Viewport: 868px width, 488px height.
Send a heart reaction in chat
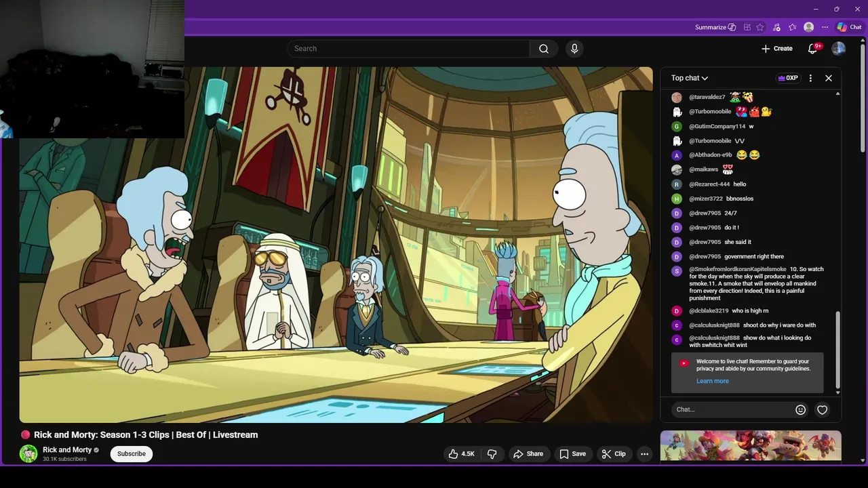(822, 409)
